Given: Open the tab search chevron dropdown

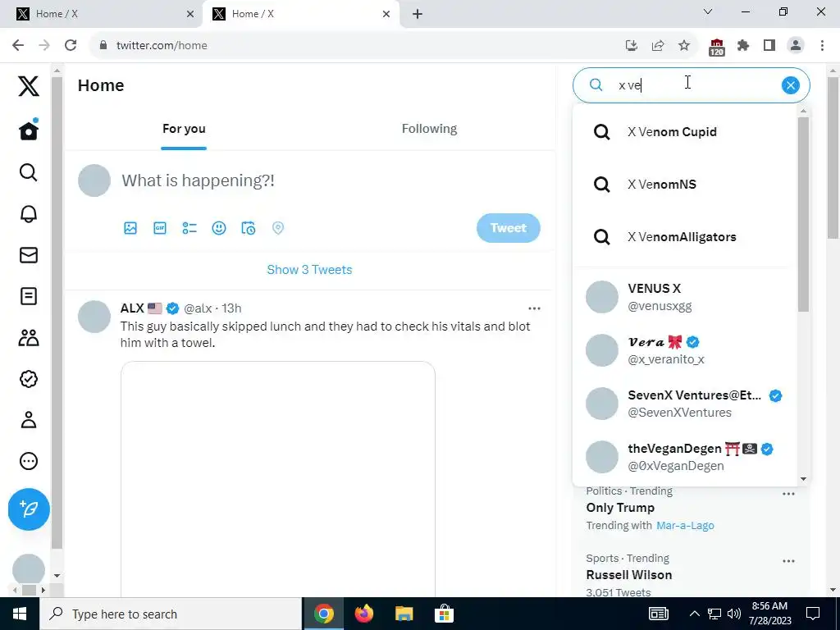Looking at the screenshot, I should pos(708,11).
